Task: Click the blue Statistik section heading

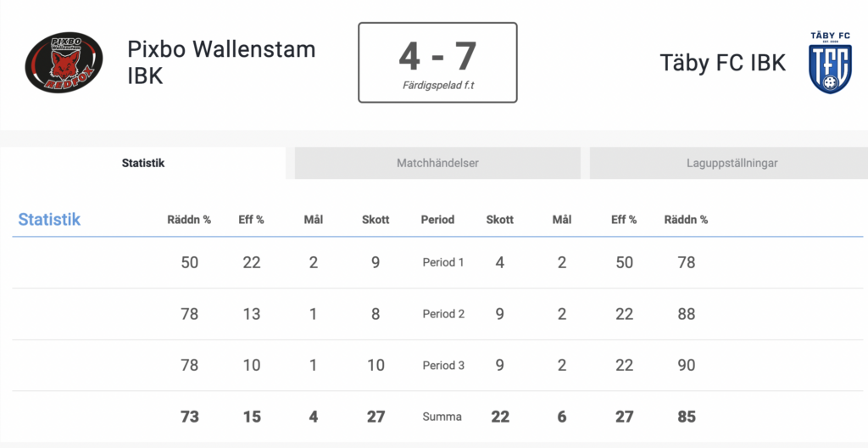Action: pos(49,220)
